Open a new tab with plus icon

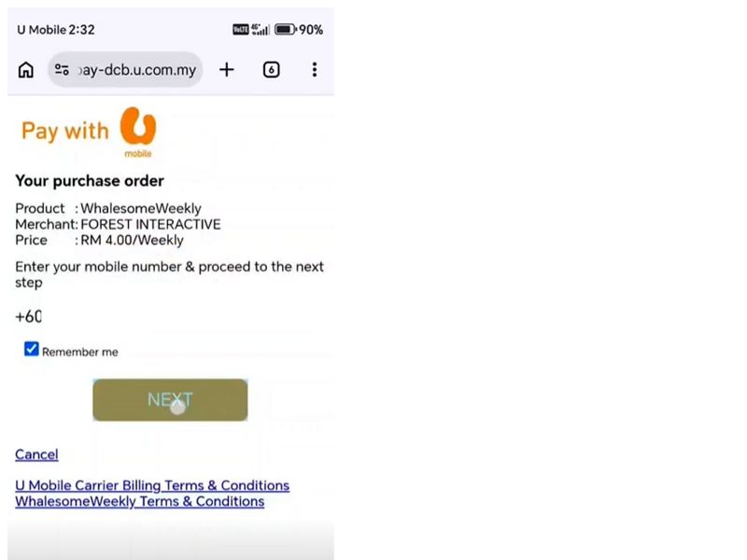click(227, 70)
